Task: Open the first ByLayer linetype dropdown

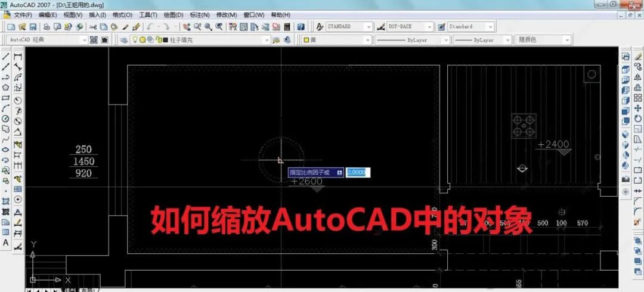Action: [x=445, y=40]
